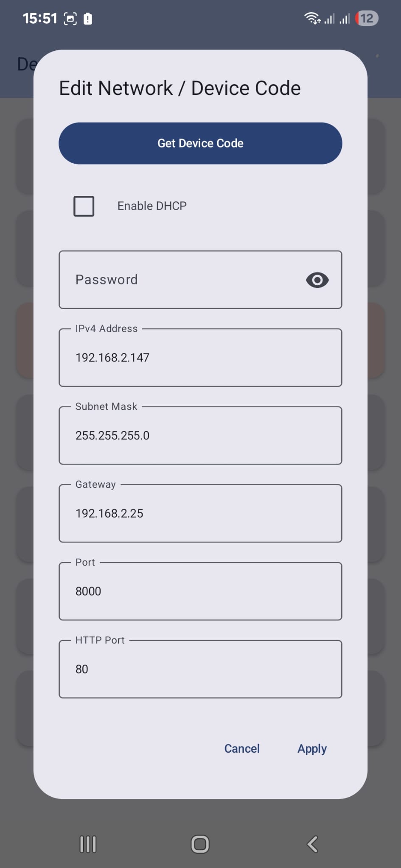Tap the Gateway address field
Viewport: 401px width, 868px height.
(x=200, y=513)
